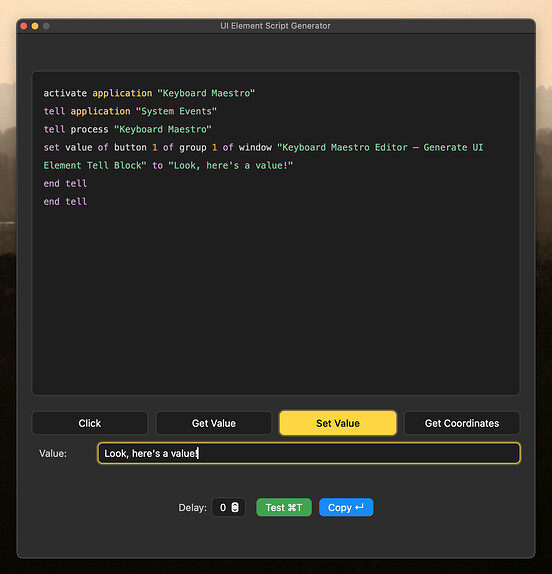Click the Delay number field showing 0
Image resolution: width=552 pixels, height=574 pixels.
pyautogui.click(x=228, y=507)
